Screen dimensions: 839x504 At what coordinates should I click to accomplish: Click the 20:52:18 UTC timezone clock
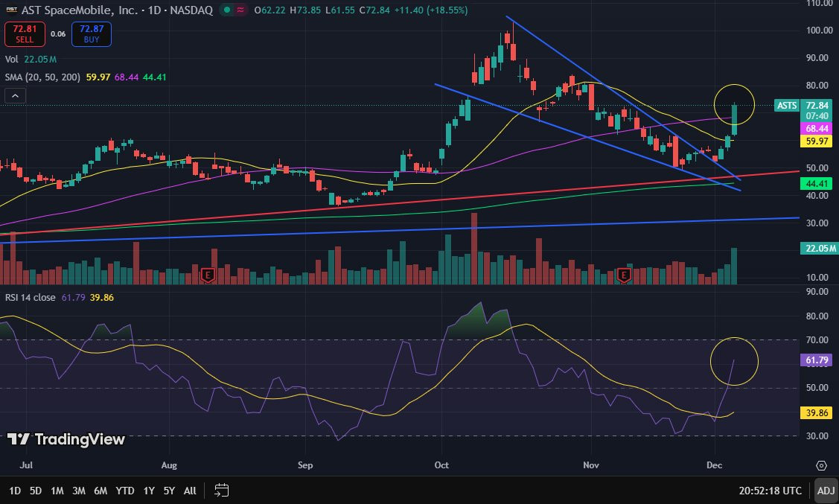[770, 491]
